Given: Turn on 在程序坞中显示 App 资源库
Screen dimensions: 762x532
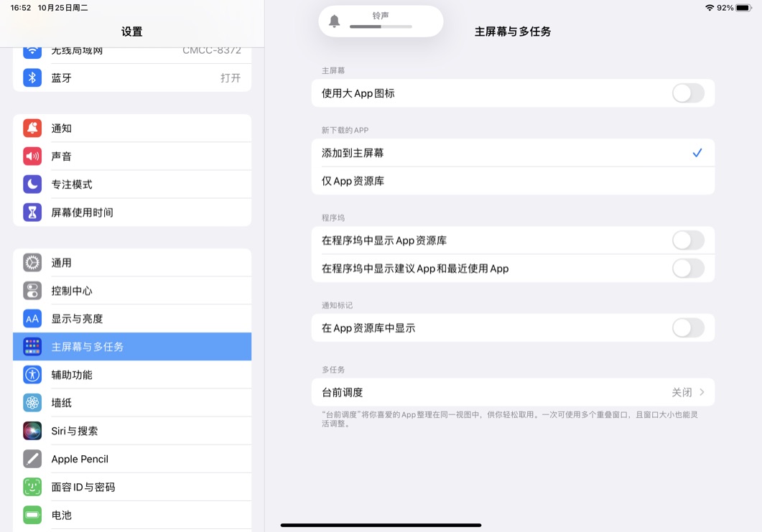Looking at the screenshot, I should [687, 240].
